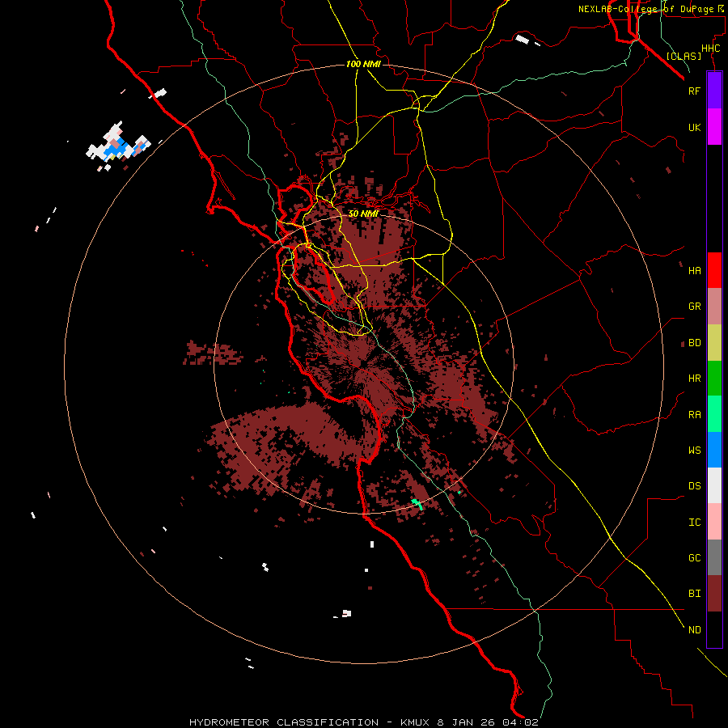Click the brown BI legend swatch
Screen dimensions: 728x728
(714, 594)
